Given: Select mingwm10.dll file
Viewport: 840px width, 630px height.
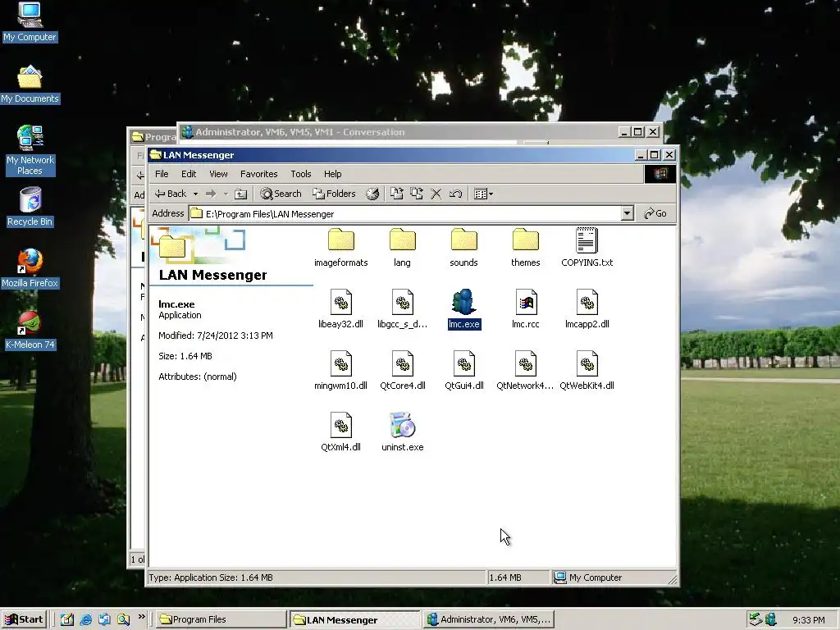Looking at the screenshot, I should click(x=340, y=371).
